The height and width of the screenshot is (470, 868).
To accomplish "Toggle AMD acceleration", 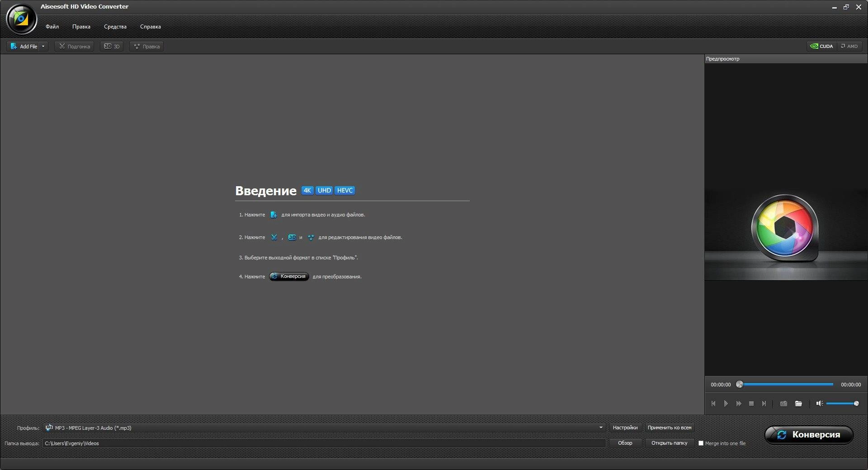I will (x=849, y=46).
